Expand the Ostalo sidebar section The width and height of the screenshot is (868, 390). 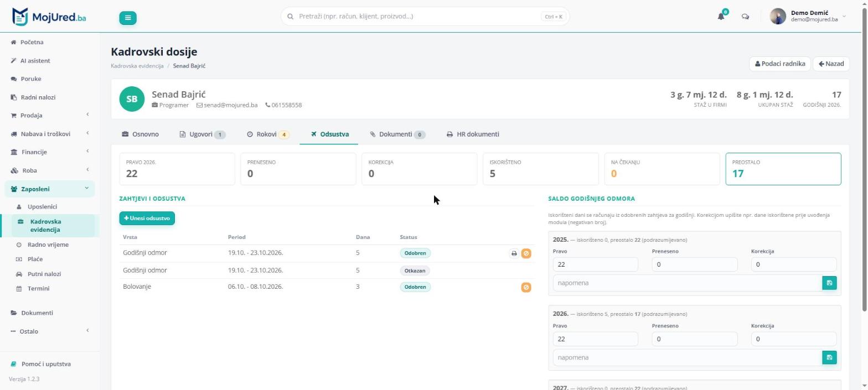50,331
